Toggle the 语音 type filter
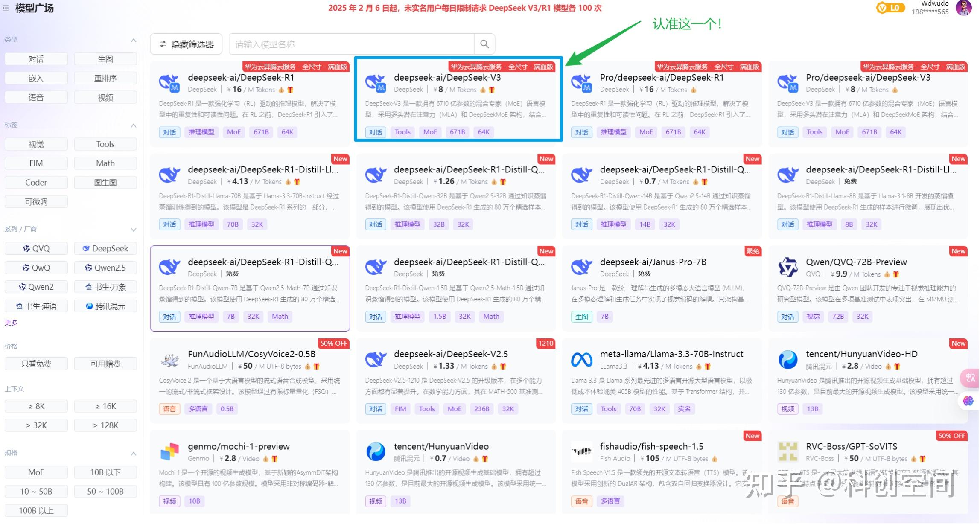The height and width of the screenshot is (524, 980). pyautogui.click(x=36, y=97)
